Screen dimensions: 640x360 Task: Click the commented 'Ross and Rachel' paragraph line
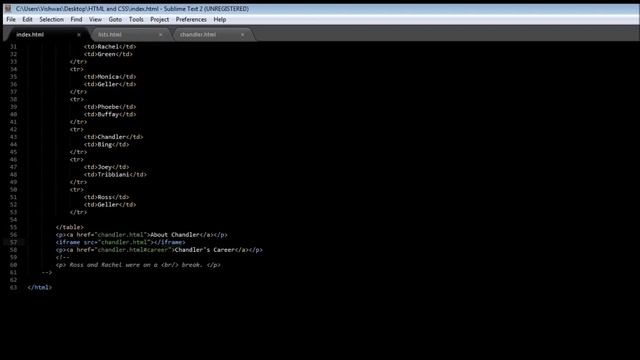coord(138,265)
